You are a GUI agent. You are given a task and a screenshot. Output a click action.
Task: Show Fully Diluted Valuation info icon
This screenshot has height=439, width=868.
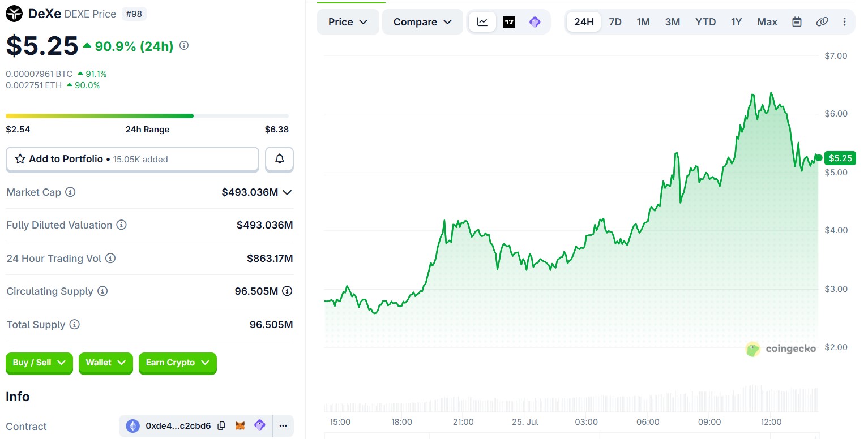point(121,225)
